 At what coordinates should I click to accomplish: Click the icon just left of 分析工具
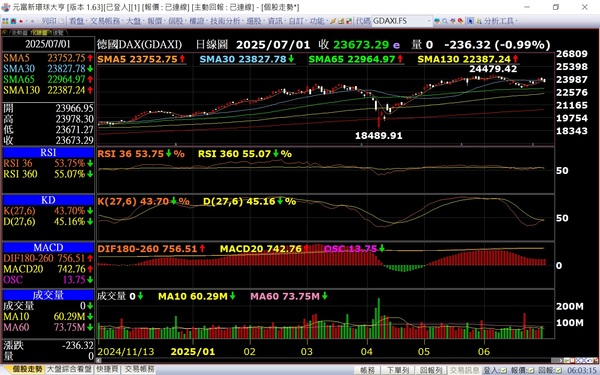point(479,21)
